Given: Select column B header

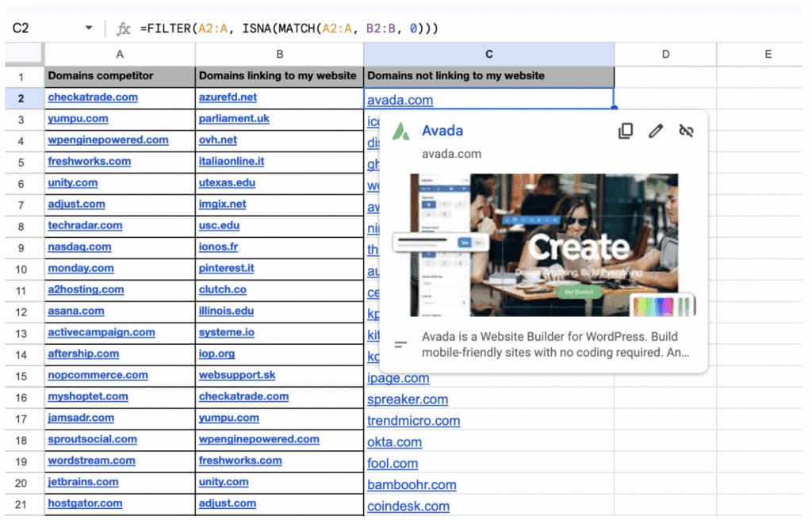Looking at the screenshot, I should click(x=280, y=54).
